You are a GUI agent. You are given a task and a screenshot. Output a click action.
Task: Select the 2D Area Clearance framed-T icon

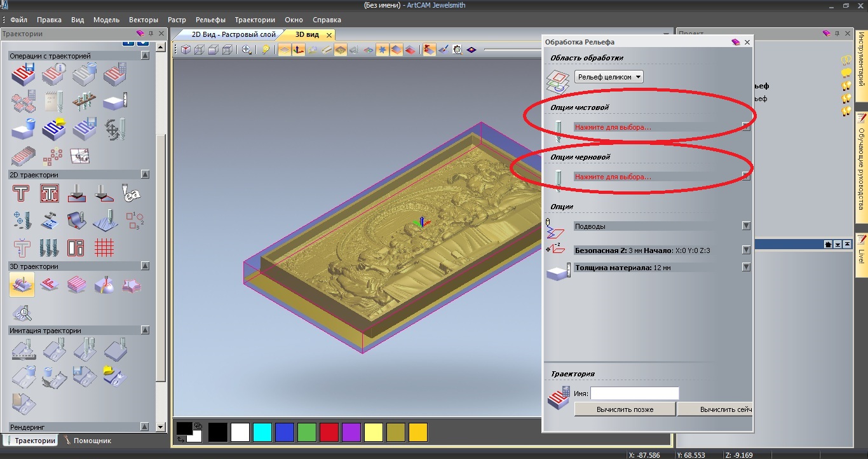point(50,193)
